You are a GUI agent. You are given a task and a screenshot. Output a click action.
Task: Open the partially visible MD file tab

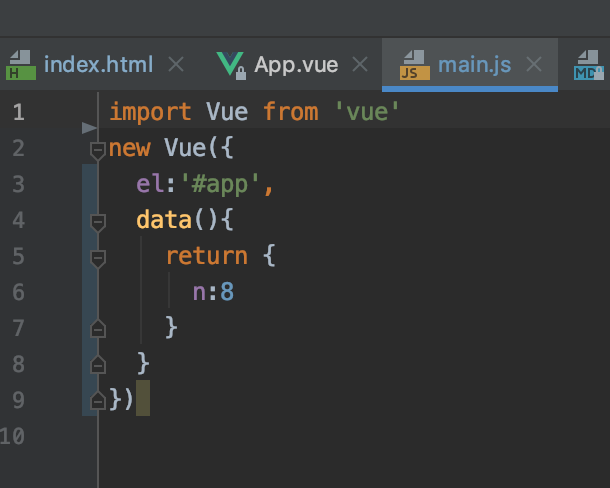589,65
